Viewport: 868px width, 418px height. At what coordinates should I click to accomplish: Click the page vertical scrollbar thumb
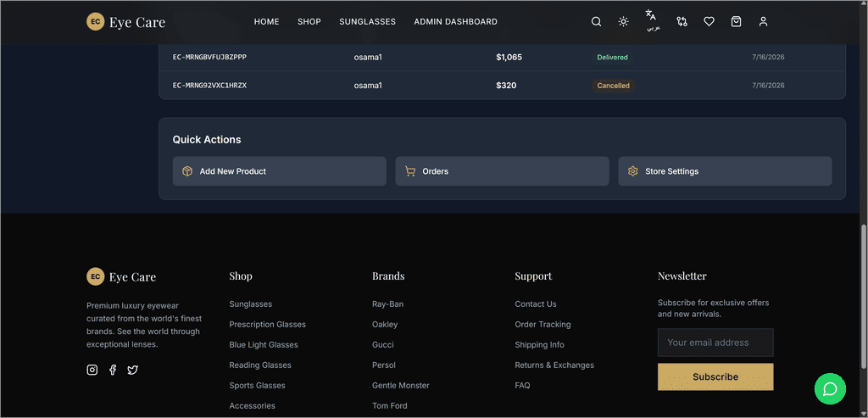pos(864,296)
